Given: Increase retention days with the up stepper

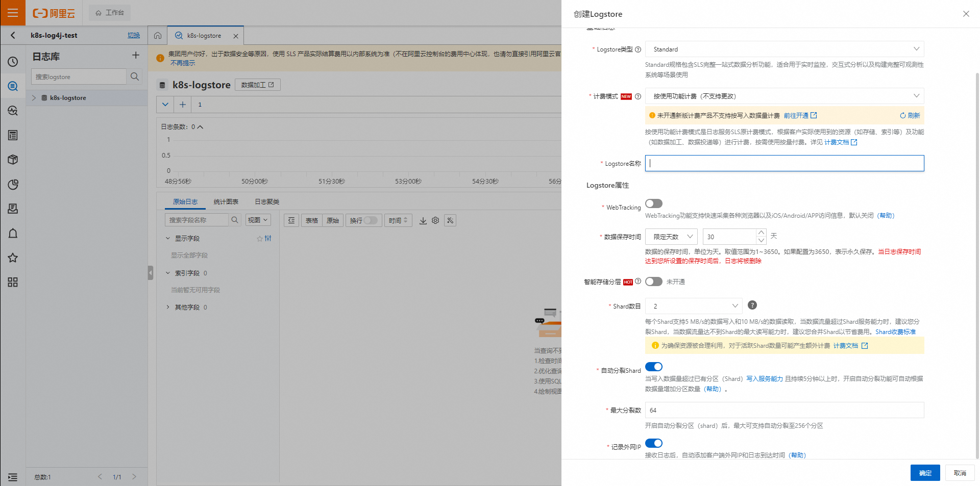Looking at the screenshot, I should [761, 233].
